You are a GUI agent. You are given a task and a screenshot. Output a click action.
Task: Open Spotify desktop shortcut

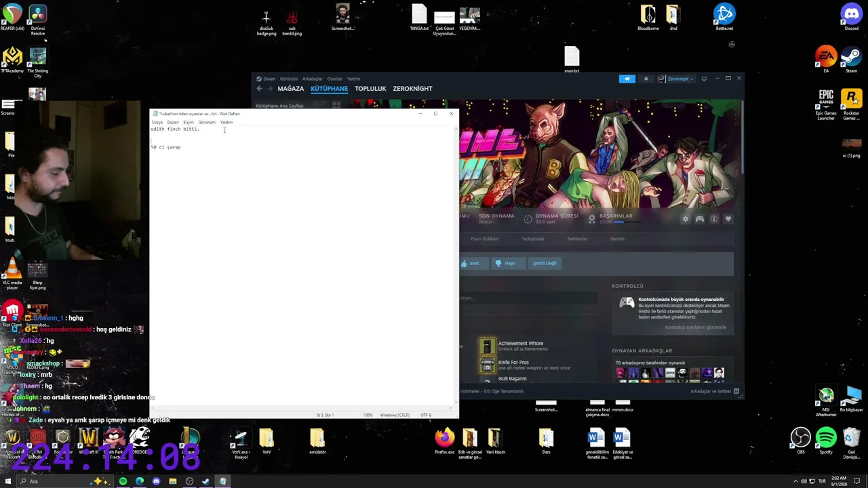tap(826, 441)
